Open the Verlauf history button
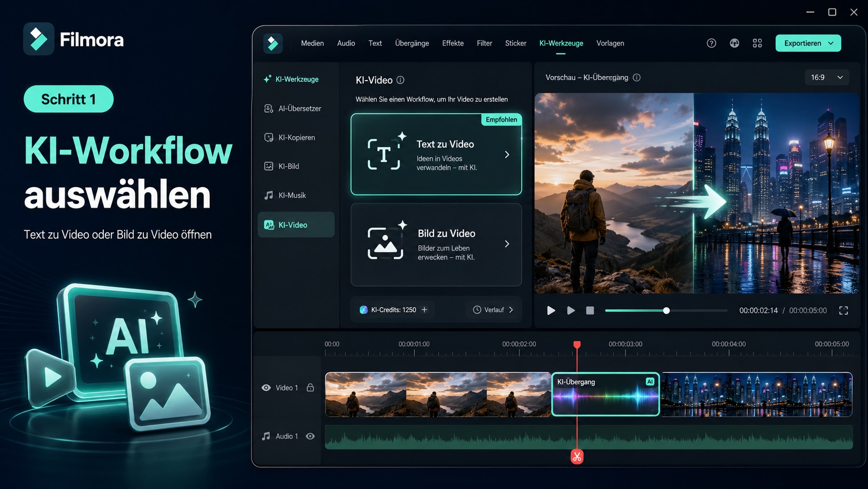Viewport: 868px width, 489px height. (493, 310)
